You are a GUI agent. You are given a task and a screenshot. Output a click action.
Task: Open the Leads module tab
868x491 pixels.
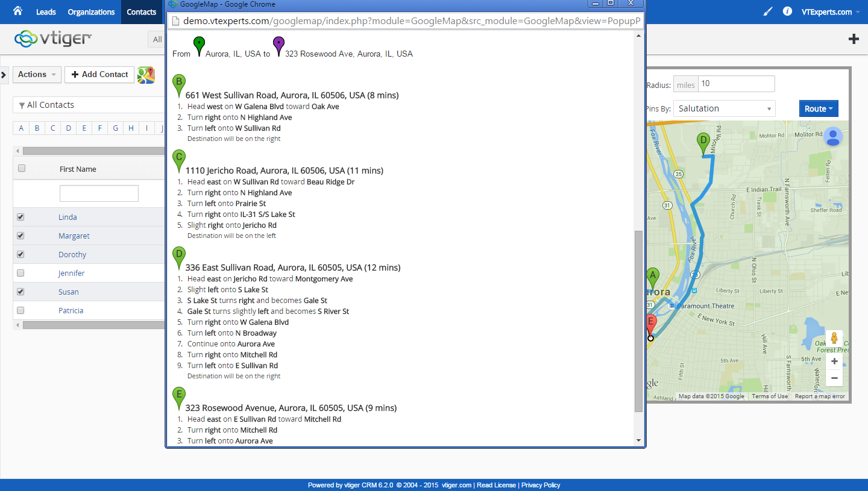(46, 12)
